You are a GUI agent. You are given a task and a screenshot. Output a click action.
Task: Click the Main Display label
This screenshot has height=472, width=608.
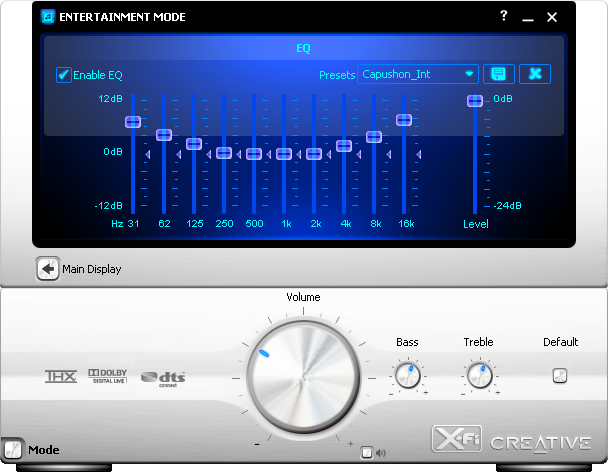pos(92,269)
